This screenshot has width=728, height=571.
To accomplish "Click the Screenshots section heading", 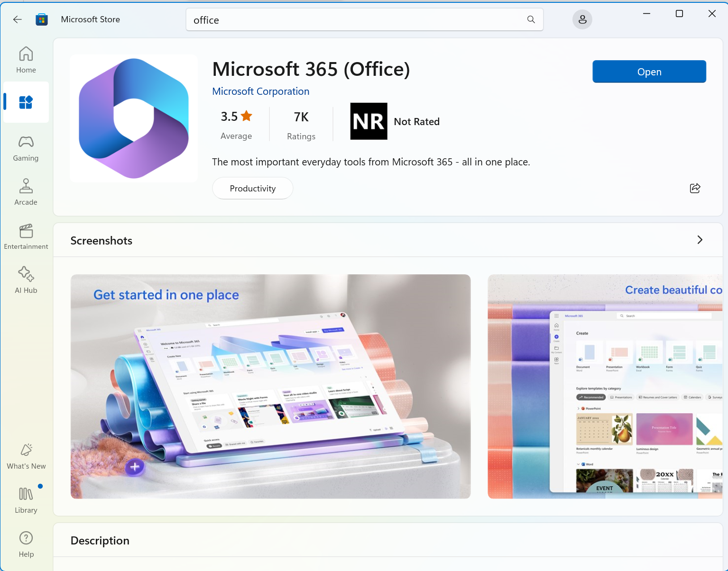I will (101, 241).
